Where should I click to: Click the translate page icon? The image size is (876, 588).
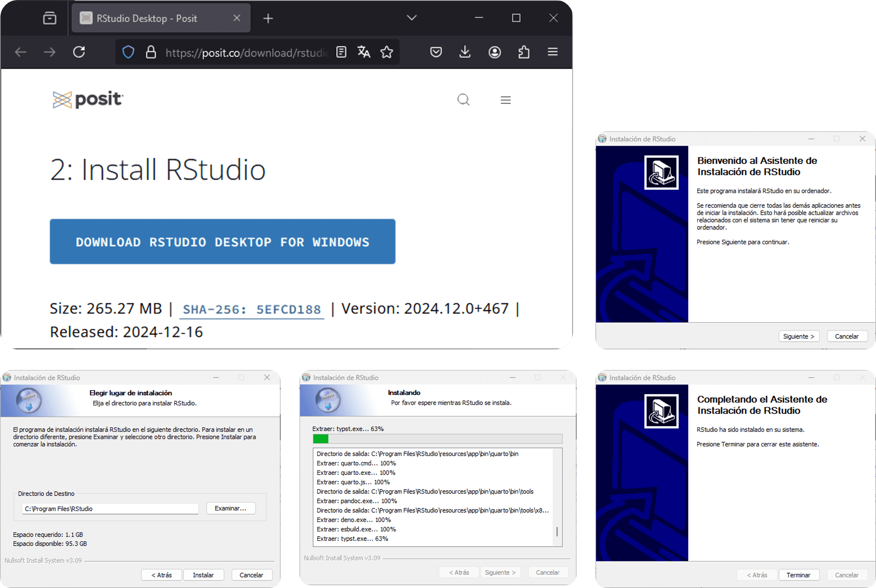[364, 52]
